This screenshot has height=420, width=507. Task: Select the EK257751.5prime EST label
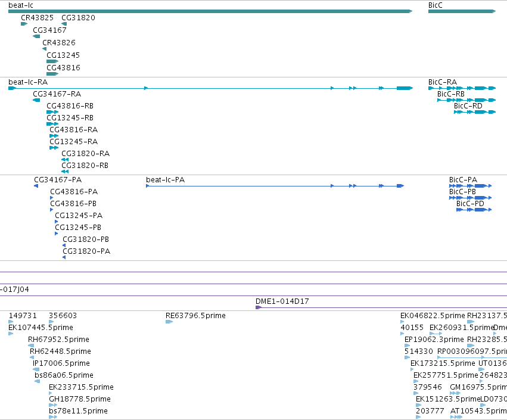[x=446, y=375]
